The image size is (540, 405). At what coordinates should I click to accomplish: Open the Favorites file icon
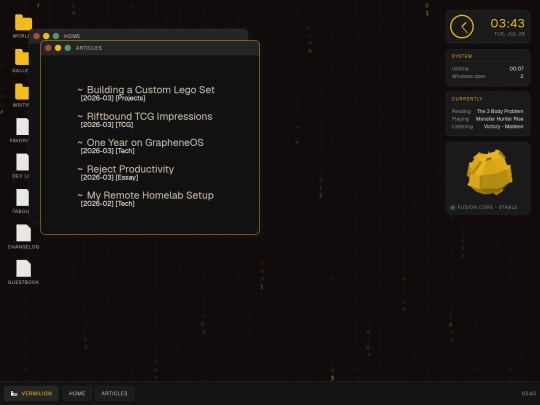coord(22,127)
